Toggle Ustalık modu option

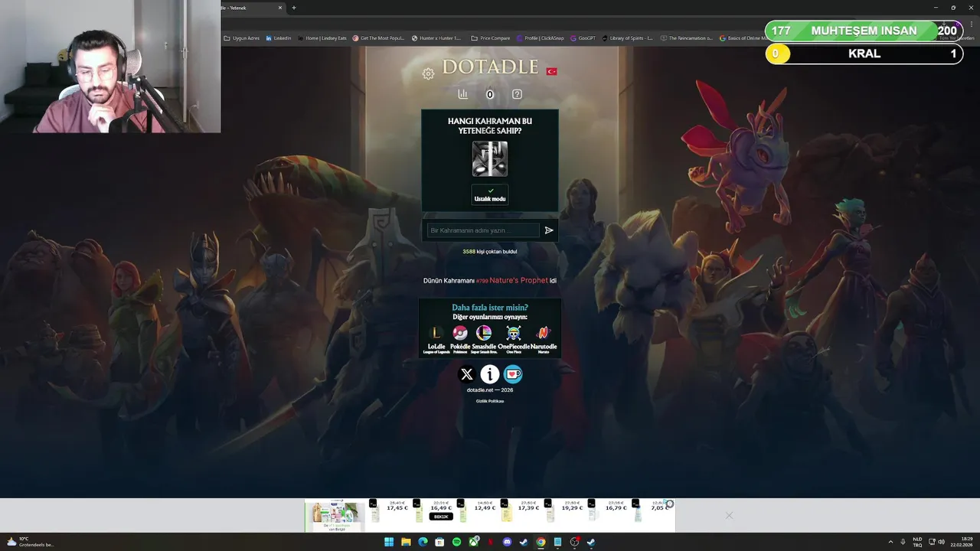pos(490,194)
